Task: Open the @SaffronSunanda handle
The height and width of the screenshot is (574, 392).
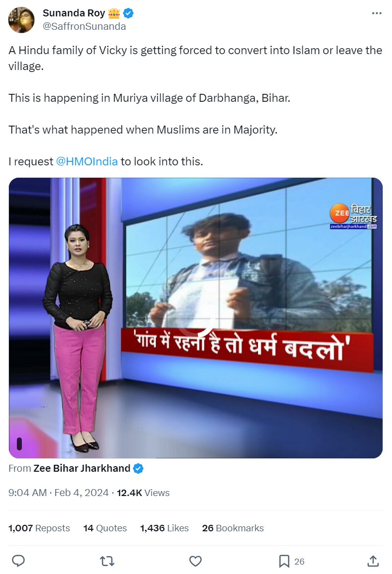Action: 84,26
